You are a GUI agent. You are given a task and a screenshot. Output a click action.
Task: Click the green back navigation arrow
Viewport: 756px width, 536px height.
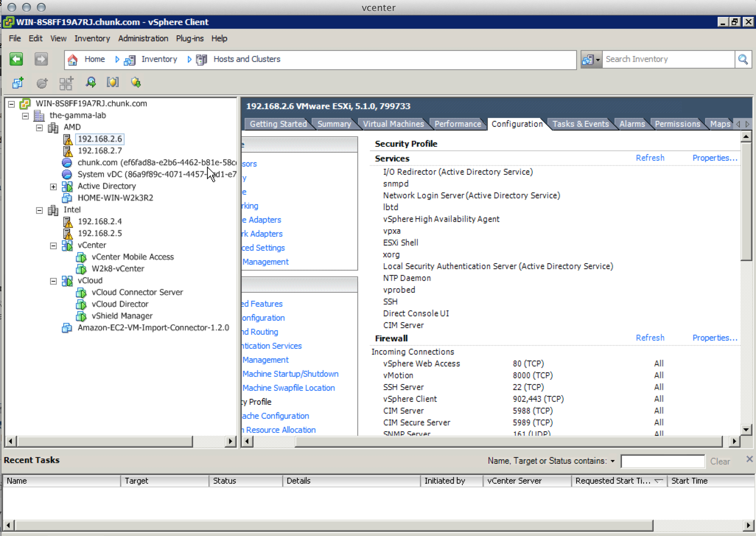[16, 59]
